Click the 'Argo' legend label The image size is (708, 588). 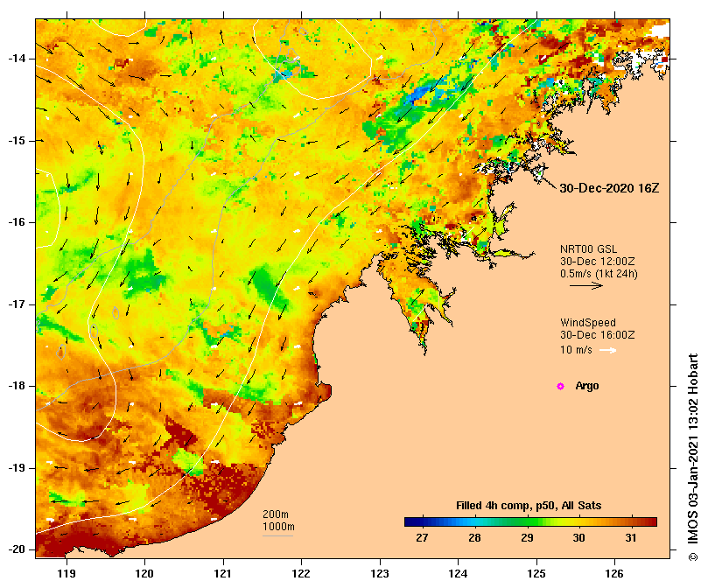click(x=587, y=386)
